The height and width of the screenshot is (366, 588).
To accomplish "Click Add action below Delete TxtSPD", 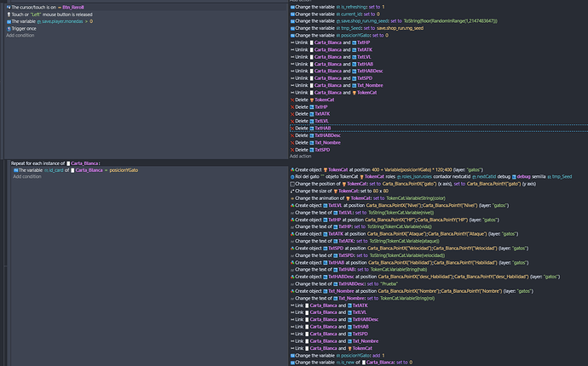I will coord(302,157).
